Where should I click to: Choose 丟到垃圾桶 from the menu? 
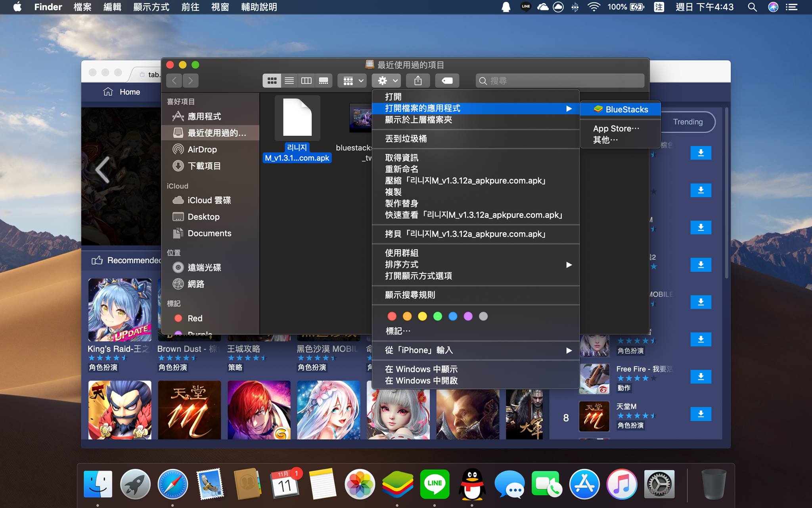point(476,139)
